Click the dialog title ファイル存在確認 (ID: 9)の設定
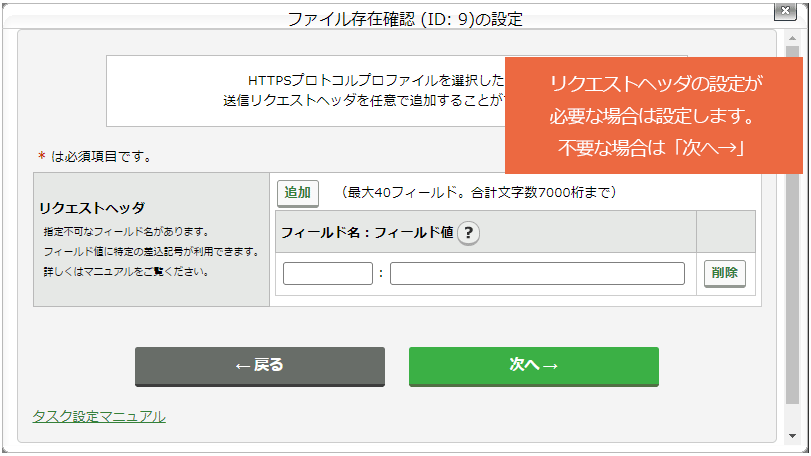The image size is (811, 456). pyautogui.click(x=404, y=20)
